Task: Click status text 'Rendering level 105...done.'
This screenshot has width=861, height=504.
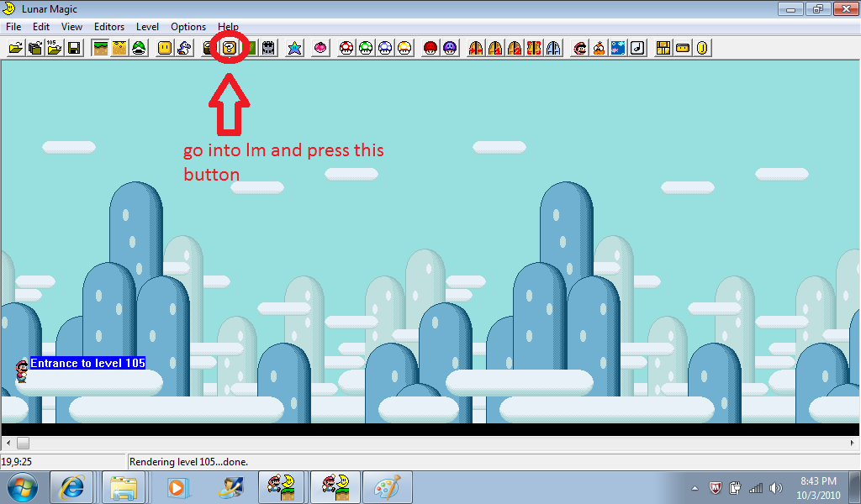Action: pyautogui.click(x=188, y=462)
